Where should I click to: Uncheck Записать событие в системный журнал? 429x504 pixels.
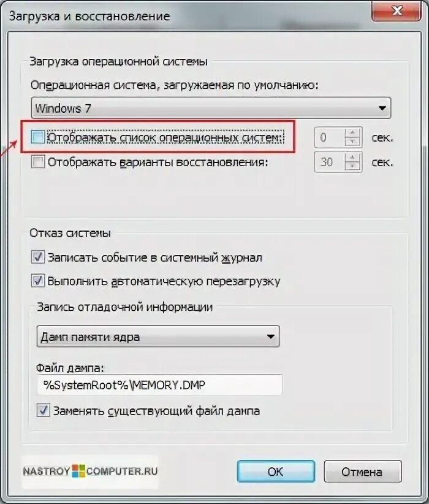pos(38,258)
